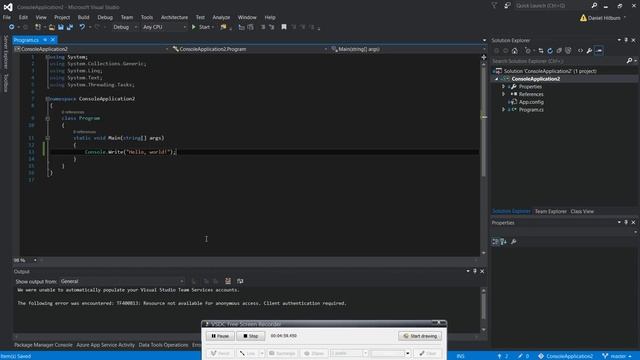Click the Sync with Active Document icon
Screen dimensions: 640x360
541,51
